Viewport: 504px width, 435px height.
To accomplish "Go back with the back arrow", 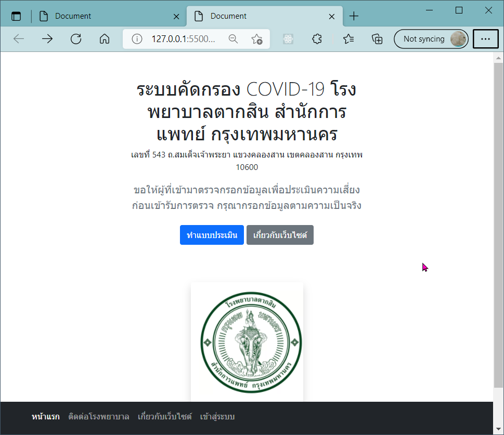I will click(x=19, y=39).
